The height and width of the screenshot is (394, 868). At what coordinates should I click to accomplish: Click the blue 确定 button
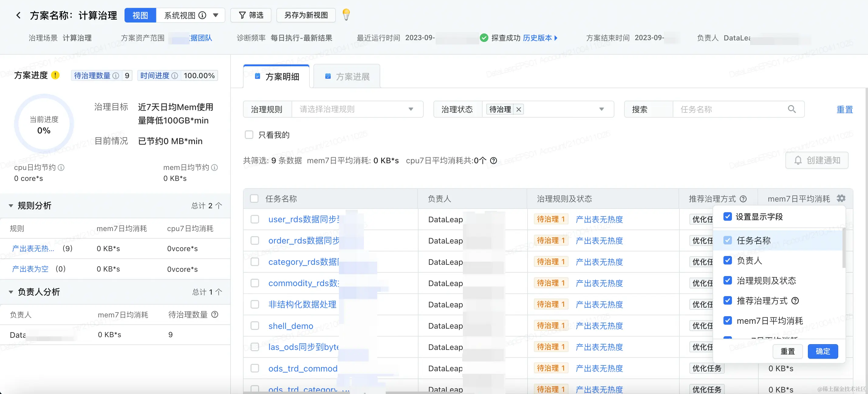point(822,351)
